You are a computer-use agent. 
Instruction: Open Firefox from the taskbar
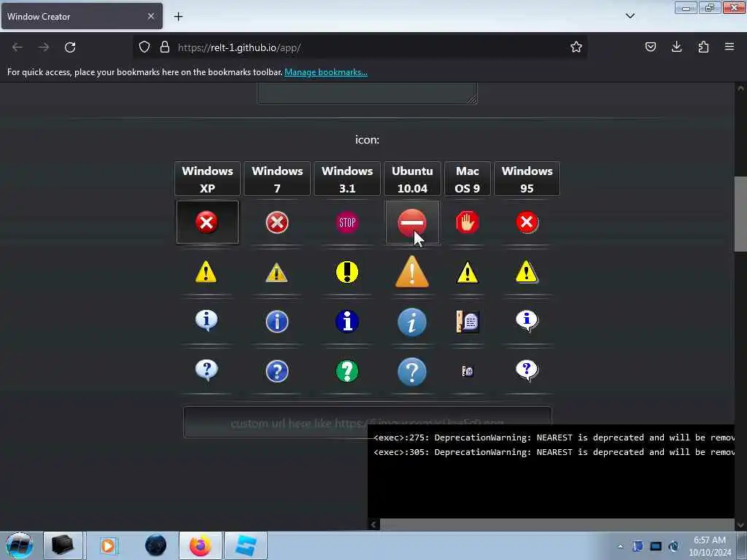(x=201, y=545)
